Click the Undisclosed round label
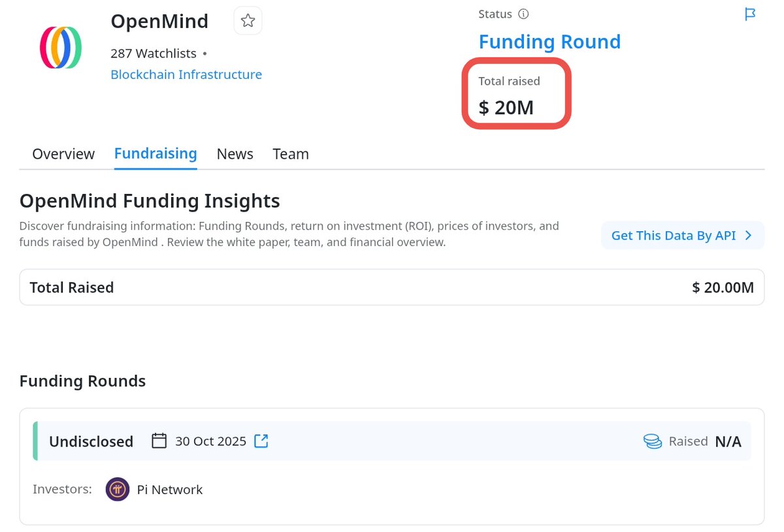The height and width of the screenshot is (532, 784). 91,441
